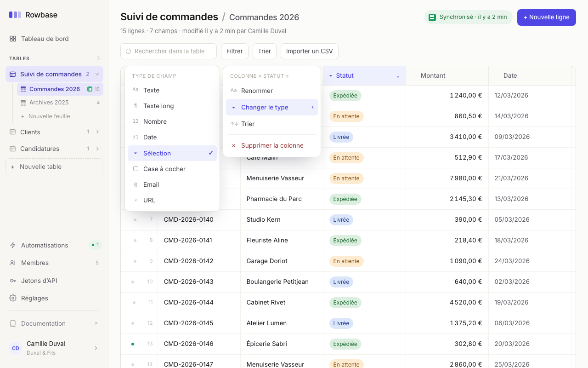588x368 pixels.
Task: Click the CMD-2026-0140 cell
Action: pos(199,220)
